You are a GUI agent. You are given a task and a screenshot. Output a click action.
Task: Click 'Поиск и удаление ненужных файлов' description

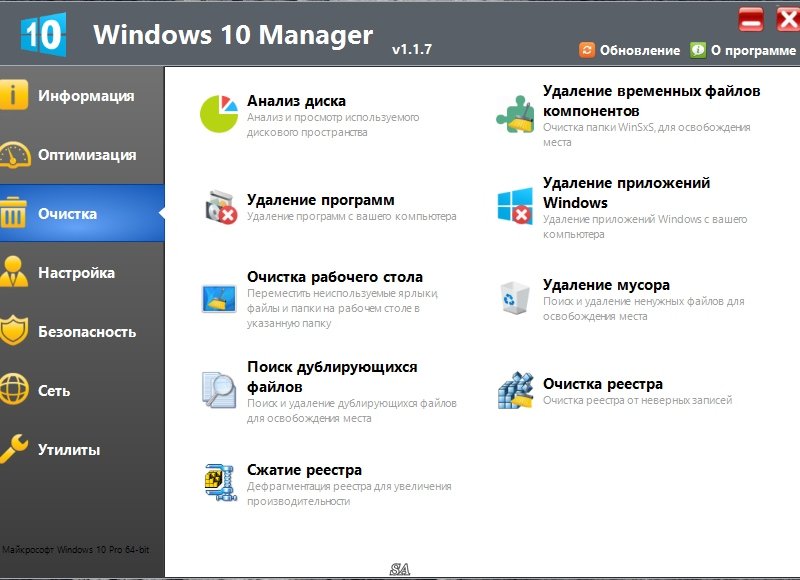tap(643, 309)
